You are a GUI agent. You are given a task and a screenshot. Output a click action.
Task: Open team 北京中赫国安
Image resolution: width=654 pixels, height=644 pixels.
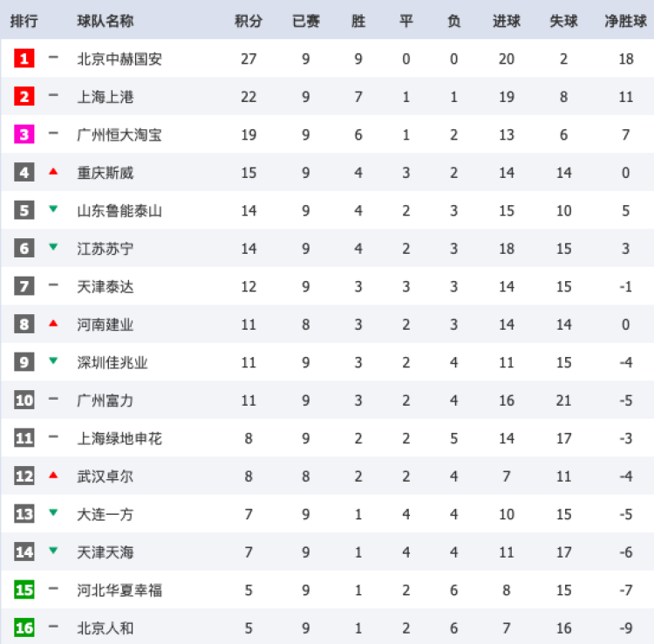(119, 59)
